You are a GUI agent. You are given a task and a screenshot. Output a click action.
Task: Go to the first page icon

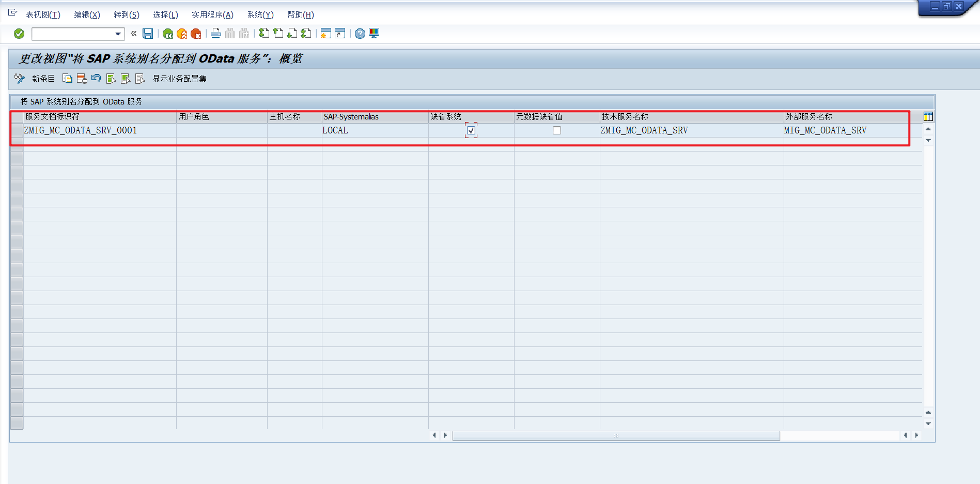pyautogui.click(x=264, y=34)
